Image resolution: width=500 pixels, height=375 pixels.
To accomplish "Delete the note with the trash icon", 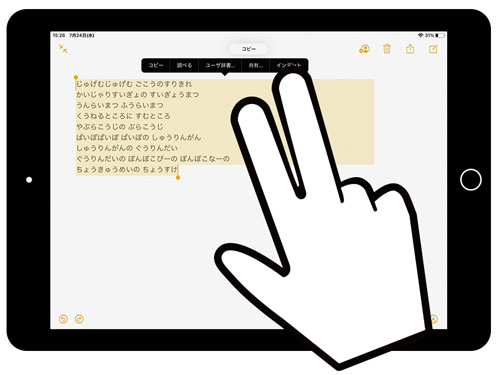I will [387, 49].
